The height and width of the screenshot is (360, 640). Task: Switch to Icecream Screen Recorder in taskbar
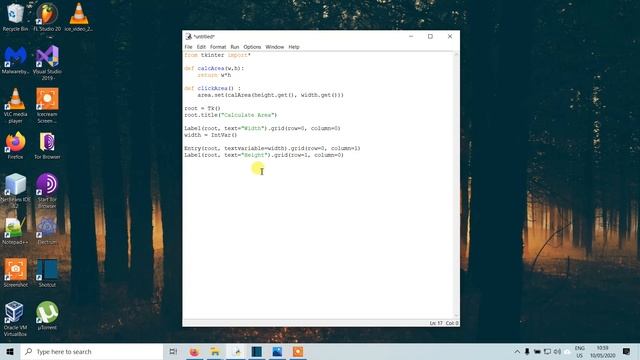298,351
